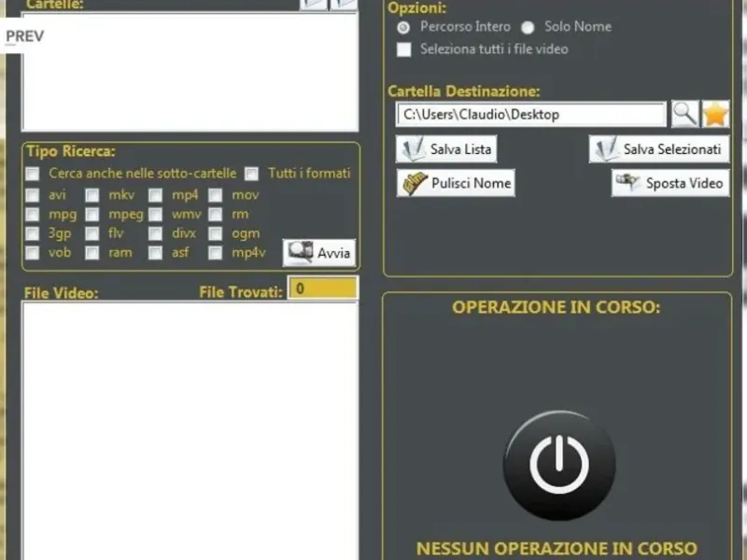The width and height of the screenshot is (747, 560).
Task: Click the Pulisci Nome button
Action: point(456,183)
